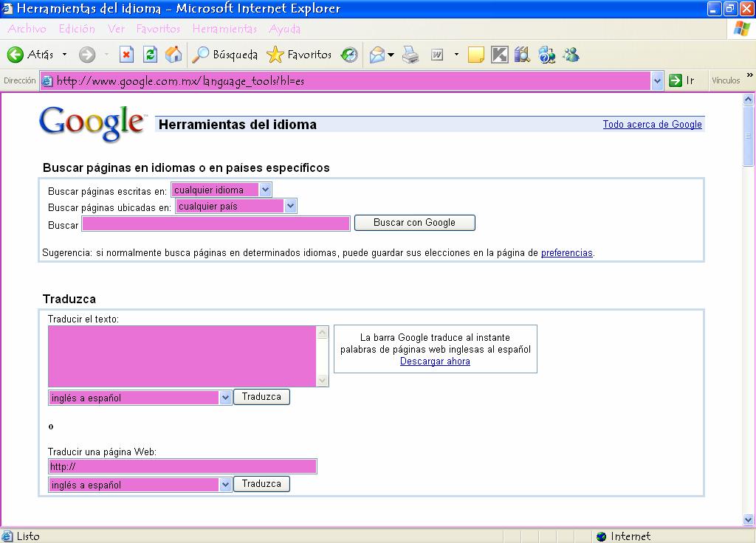Click the http:// web page URL field

click(183, 466)
